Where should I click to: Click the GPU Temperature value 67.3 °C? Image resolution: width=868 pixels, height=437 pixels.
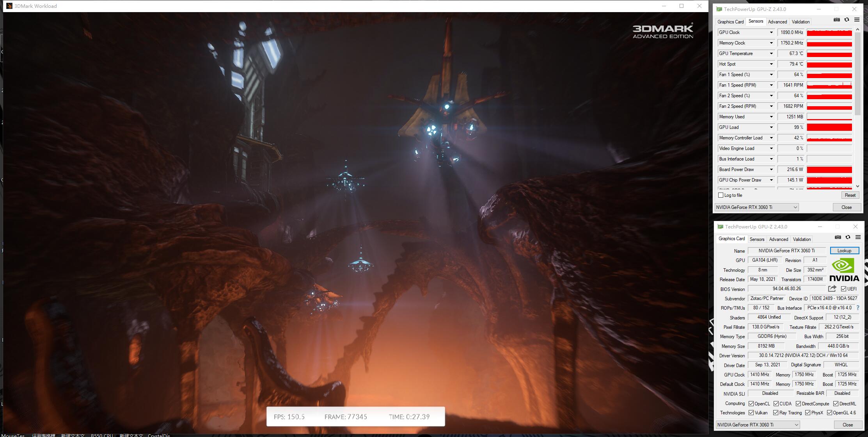tap(791, 54)
